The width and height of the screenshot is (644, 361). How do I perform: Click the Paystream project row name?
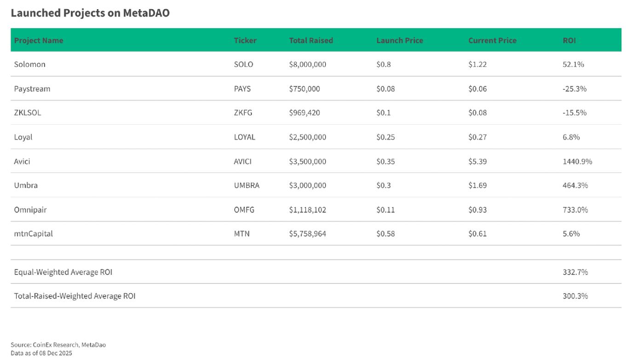coord(32,89)
